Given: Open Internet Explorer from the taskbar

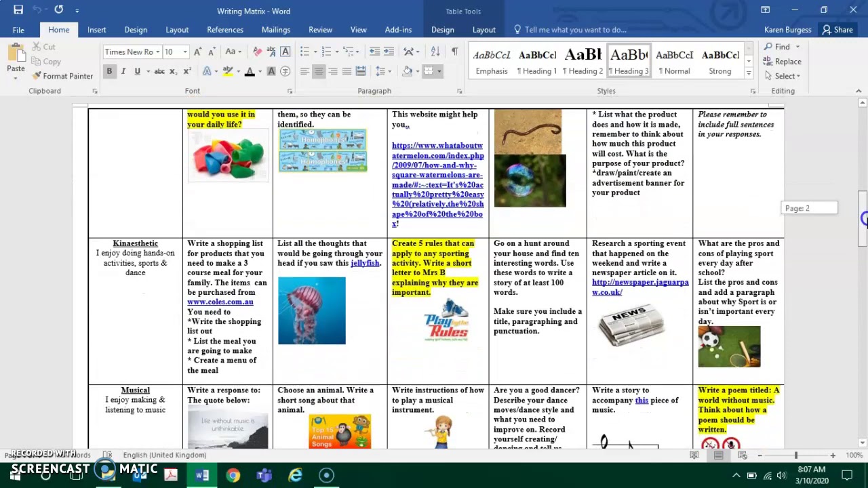Looking at the screenshot, I should pos(295,475).
